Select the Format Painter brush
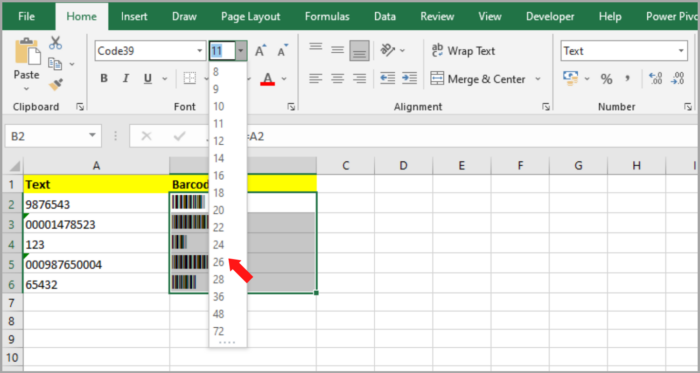 tap(56, 84)
